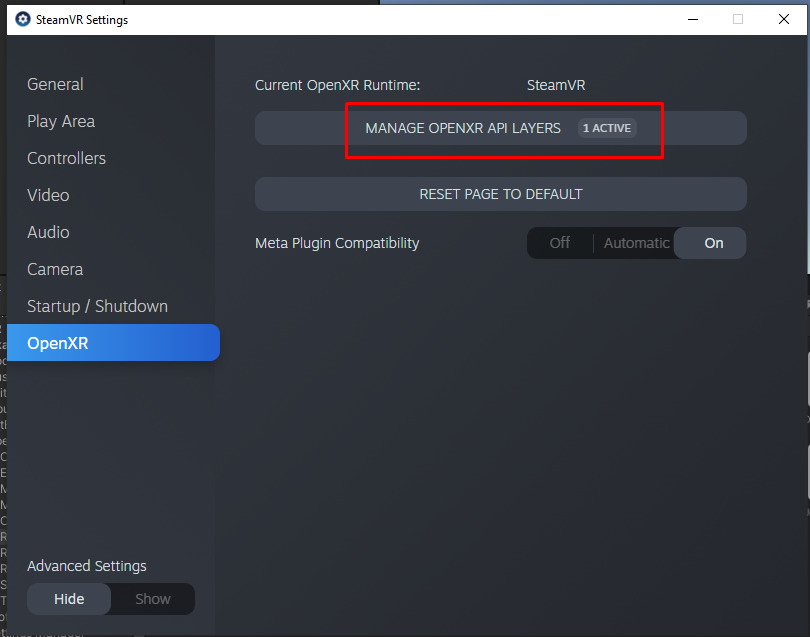Screen dimensions: 810x637
Task: Open the Camera settings page
Action: 54,269
